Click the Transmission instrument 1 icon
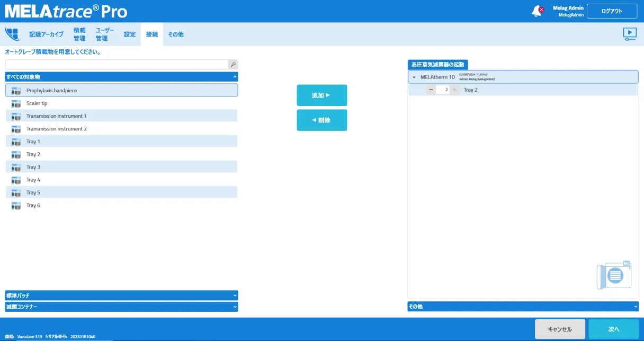644x341 pixels. [16, 116]
